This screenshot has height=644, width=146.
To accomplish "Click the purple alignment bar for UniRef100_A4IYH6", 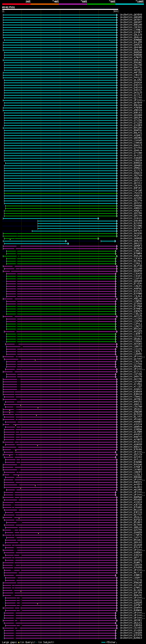I will [x=60, y=379].
